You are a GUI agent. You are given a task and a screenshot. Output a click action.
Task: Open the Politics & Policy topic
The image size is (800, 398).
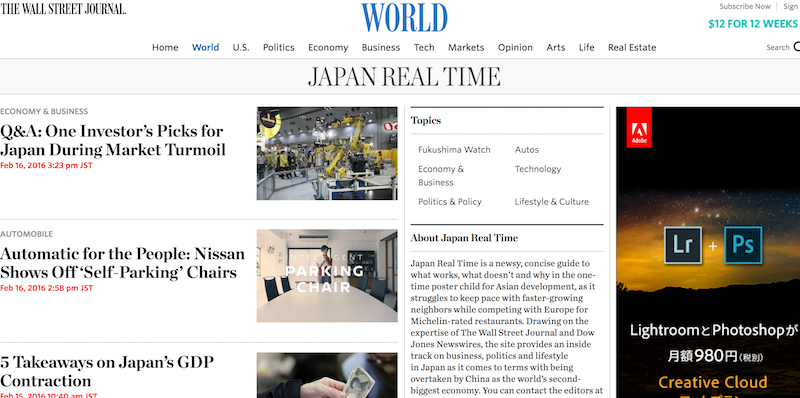[449, 202]
